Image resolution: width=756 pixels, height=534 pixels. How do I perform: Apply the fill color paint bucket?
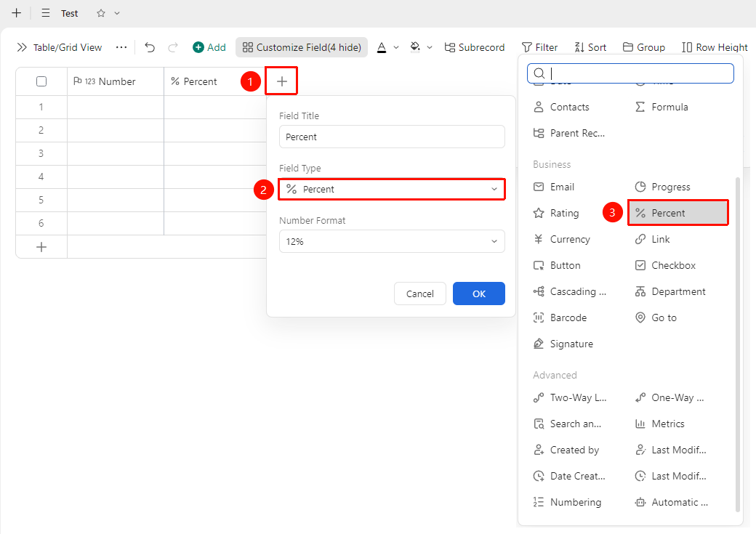[414, 46]
